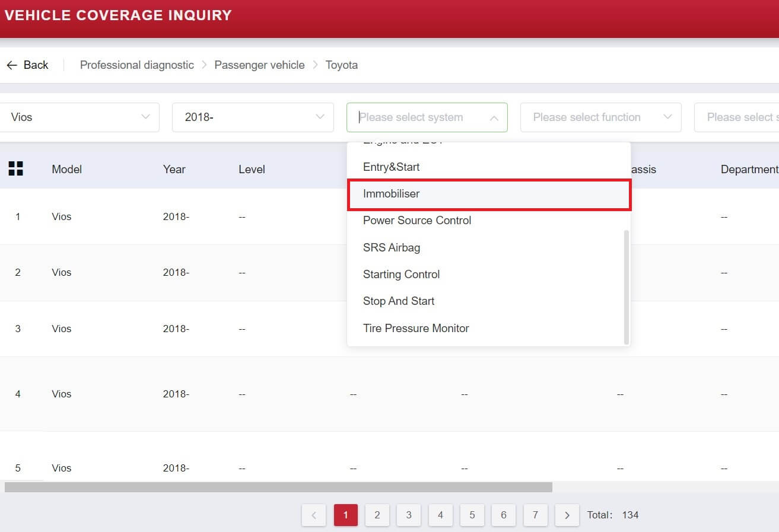Click the chevron on the Vios dropdown
The width and height of the screenshot is (779, 532).
[145, 117]
